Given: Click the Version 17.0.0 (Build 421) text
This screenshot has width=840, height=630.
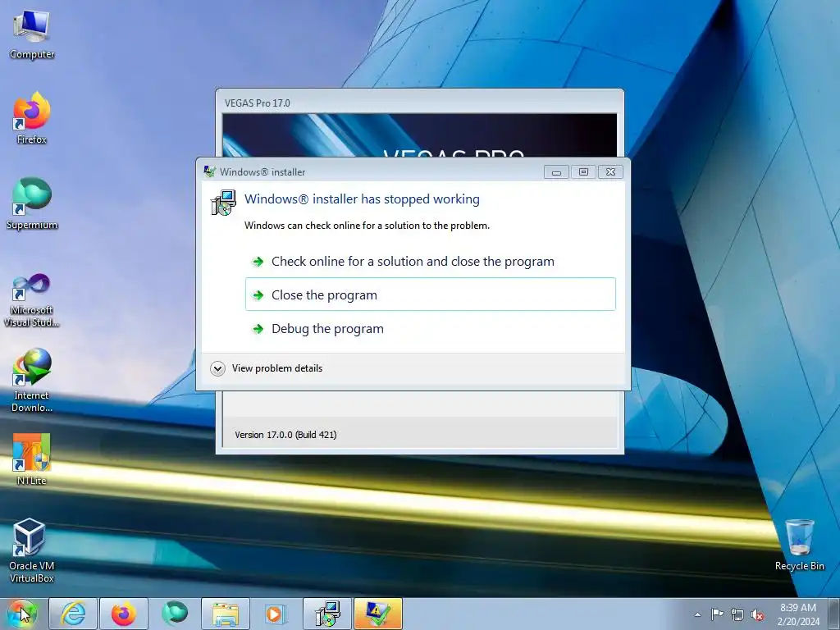Looking at the screenshot, I should [x=285, y=435].
